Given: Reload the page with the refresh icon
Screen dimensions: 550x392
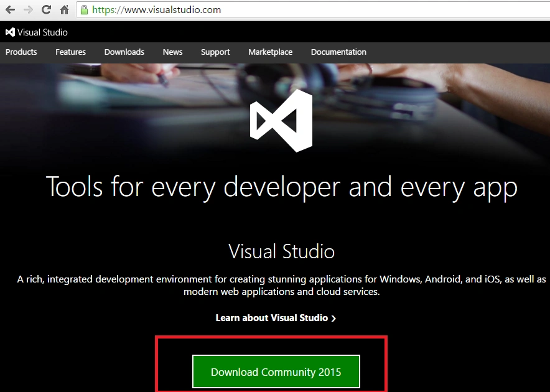Looking at the screenshot, I should tap(46, 9).
